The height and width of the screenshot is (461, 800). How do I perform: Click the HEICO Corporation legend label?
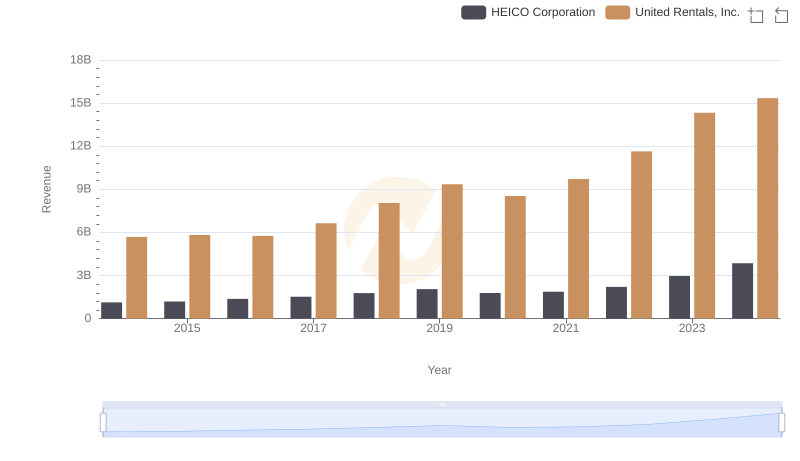click(543, 12)
